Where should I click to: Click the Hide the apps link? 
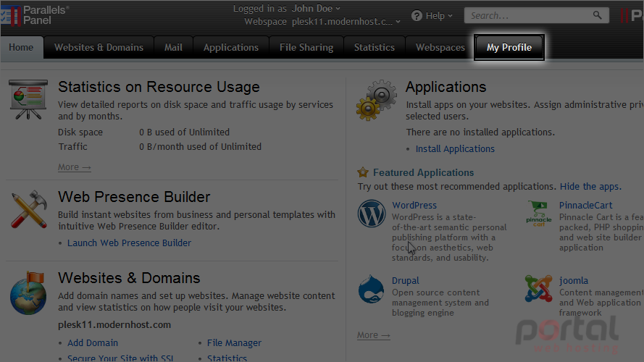point(590,186)
